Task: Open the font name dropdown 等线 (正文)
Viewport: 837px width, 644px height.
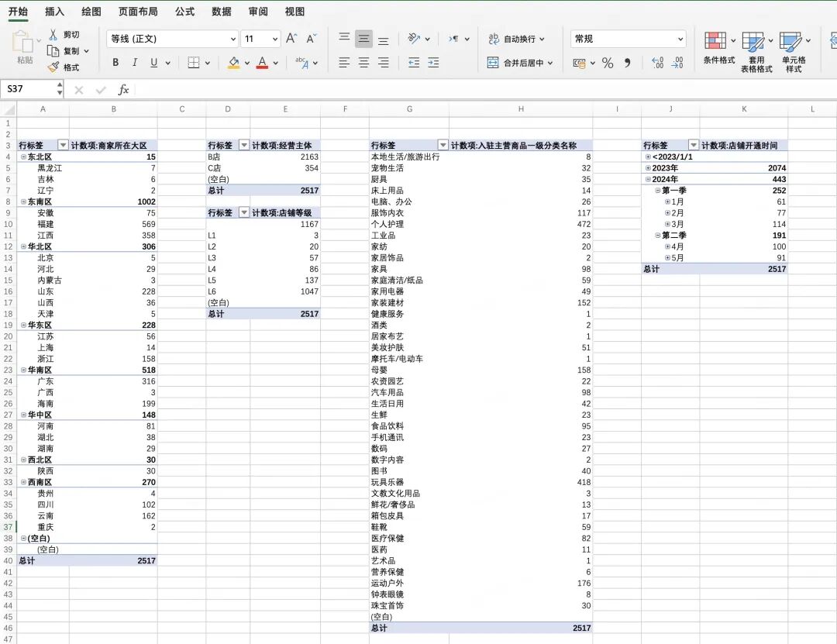Action: coord(173,39)
